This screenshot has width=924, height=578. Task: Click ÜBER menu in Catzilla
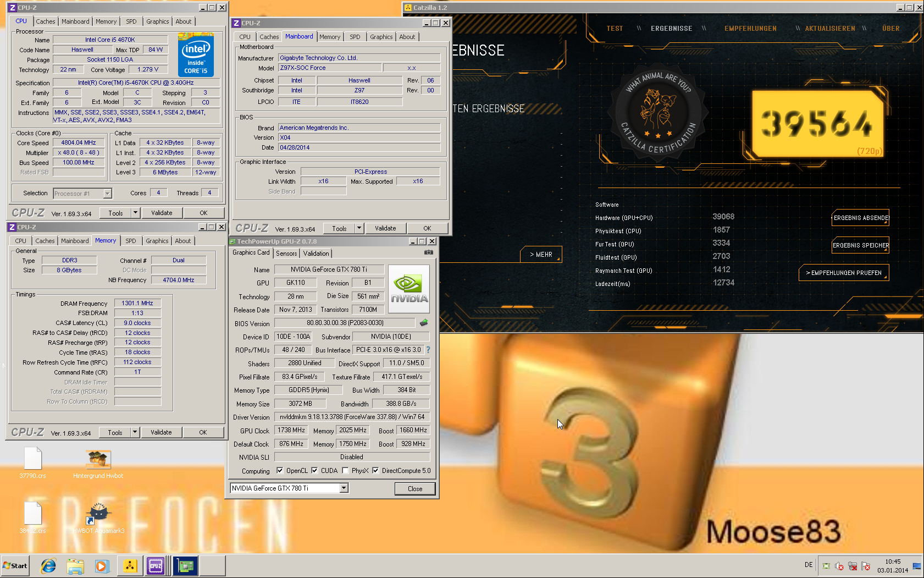890,29
